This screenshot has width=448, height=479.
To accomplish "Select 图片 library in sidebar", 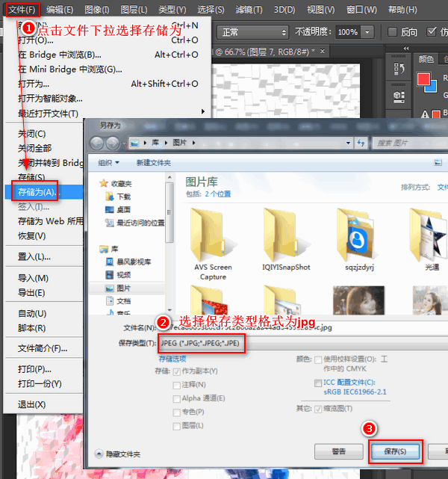I will point(119,288).
